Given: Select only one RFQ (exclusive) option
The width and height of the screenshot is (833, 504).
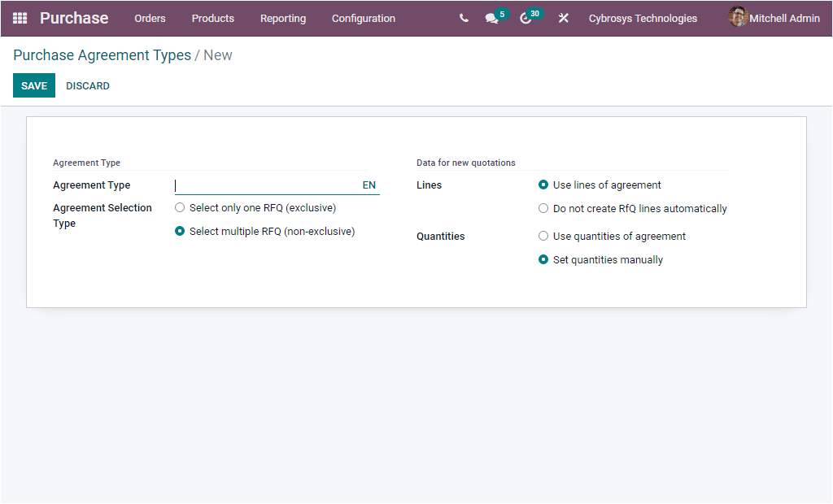Looking at the screenshot, I should tap(179, 207).
